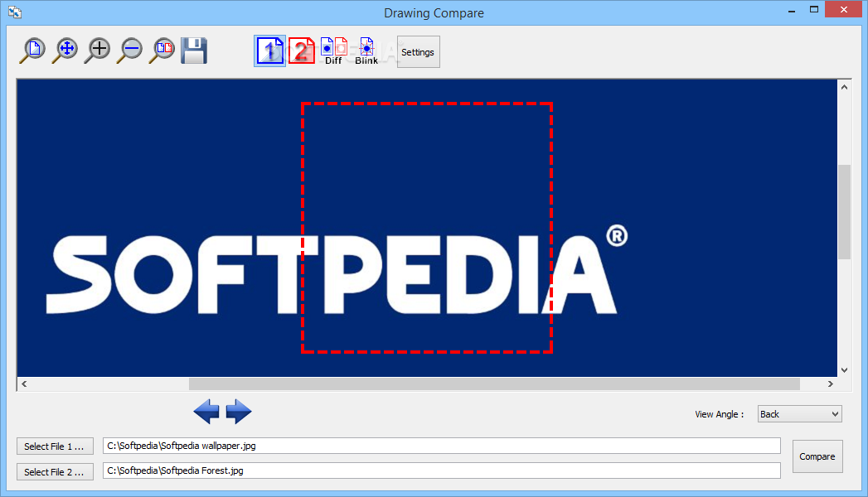Click the vertical scrollbar up arrow

[x=844, y=87]
